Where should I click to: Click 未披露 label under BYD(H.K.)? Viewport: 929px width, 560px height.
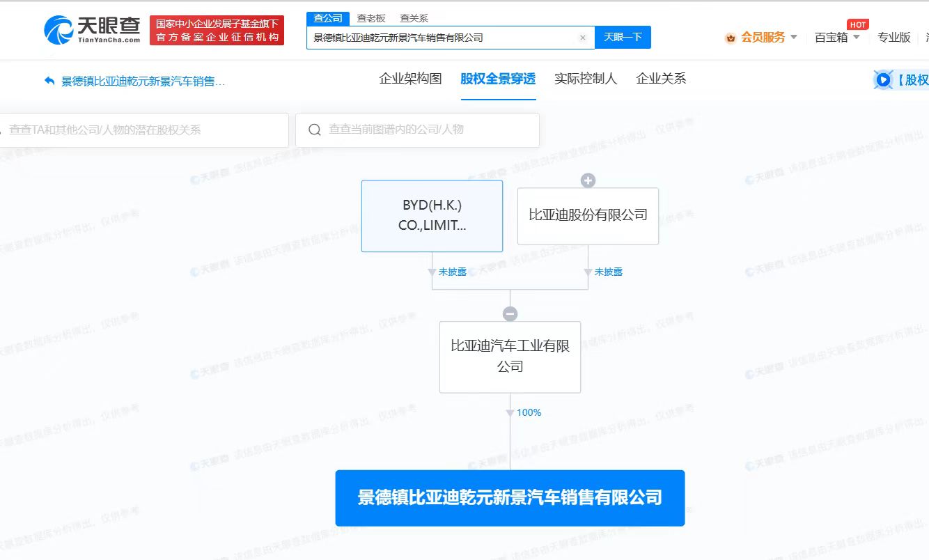453,272
